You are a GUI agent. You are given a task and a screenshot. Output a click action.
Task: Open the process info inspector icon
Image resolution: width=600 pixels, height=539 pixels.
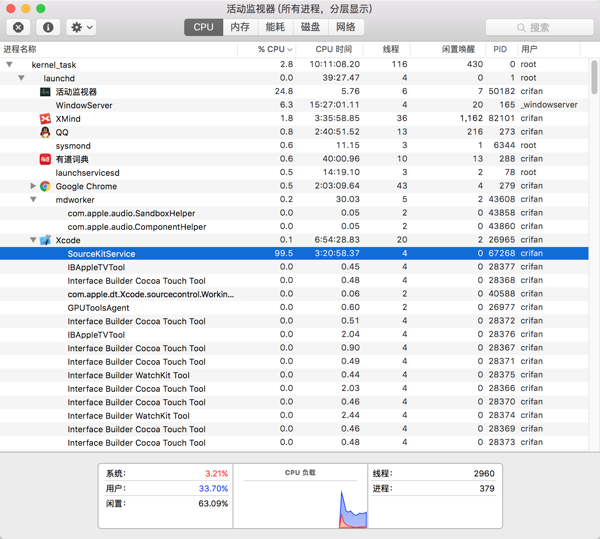[48, 27]
